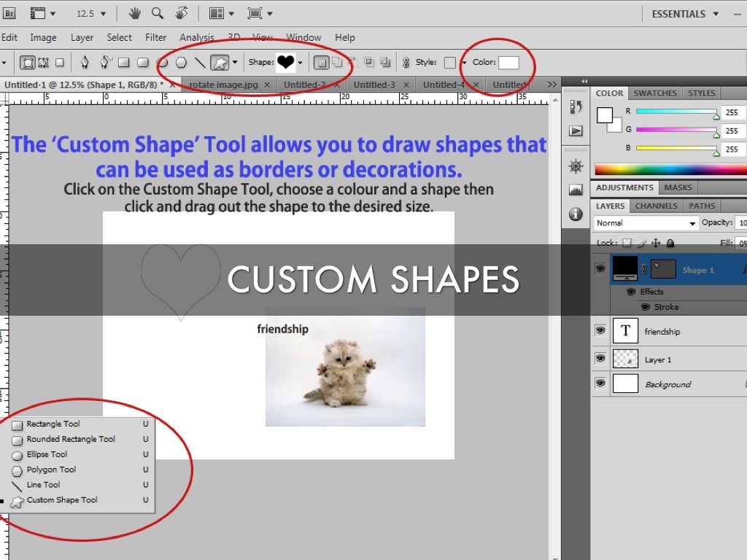Open the Info panel icon

click(576, 214)
